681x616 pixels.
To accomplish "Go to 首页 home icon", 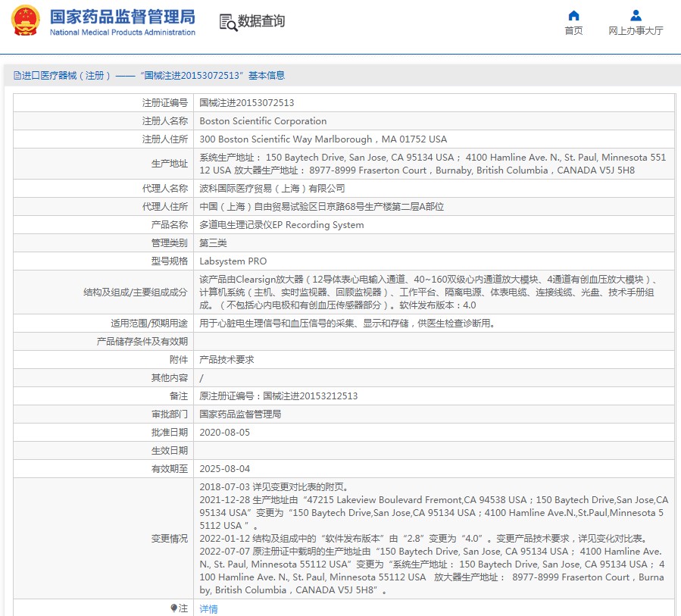I will pyautogui.click(x=573, y=16).
